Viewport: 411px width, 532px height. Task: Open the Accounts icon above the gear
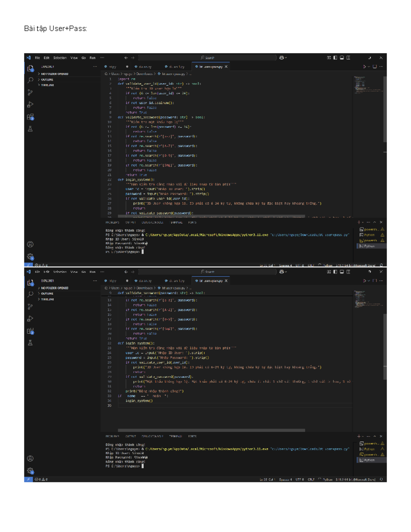(x=30, y=244)
